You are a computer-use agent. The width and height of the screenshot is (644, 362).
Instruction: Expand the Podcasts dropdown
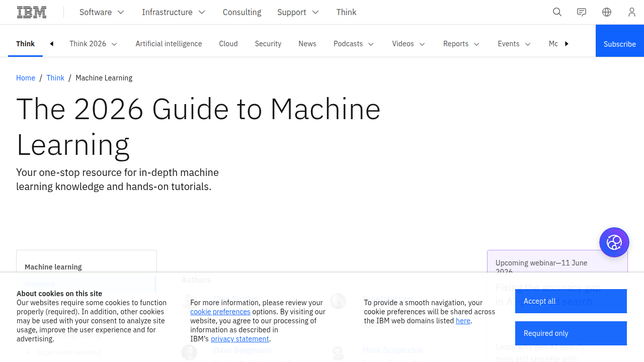click(354, 44)
